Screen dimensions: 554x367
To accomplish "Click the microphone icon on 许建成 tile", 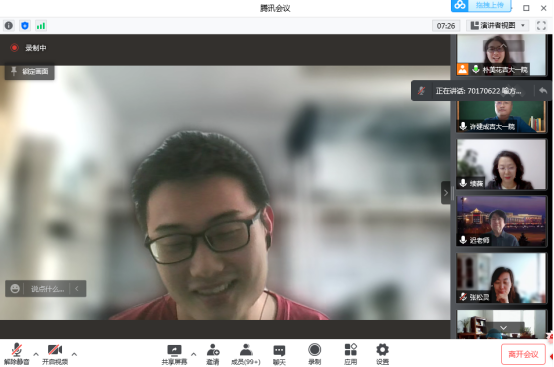I will [x=463, y=126].
